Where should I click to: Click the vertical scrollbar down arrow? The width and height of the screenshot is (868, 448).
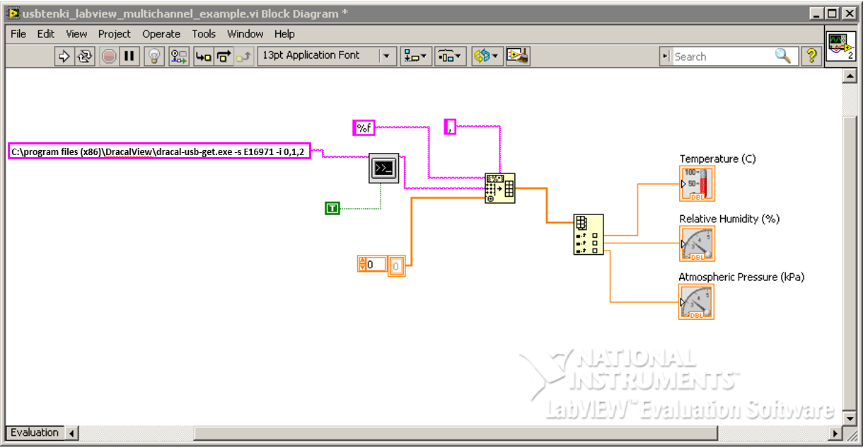coord(850,419)
